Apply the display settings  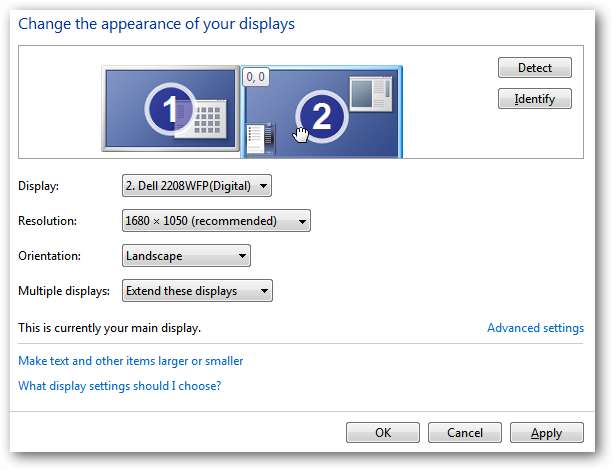(x=547, y=433)
